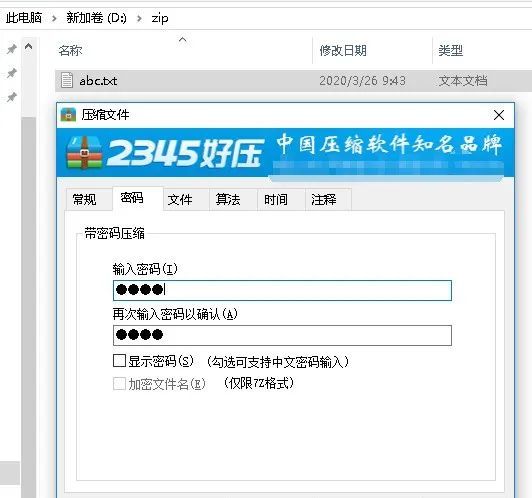Switch to the 文件 tab

coord(186,199)
